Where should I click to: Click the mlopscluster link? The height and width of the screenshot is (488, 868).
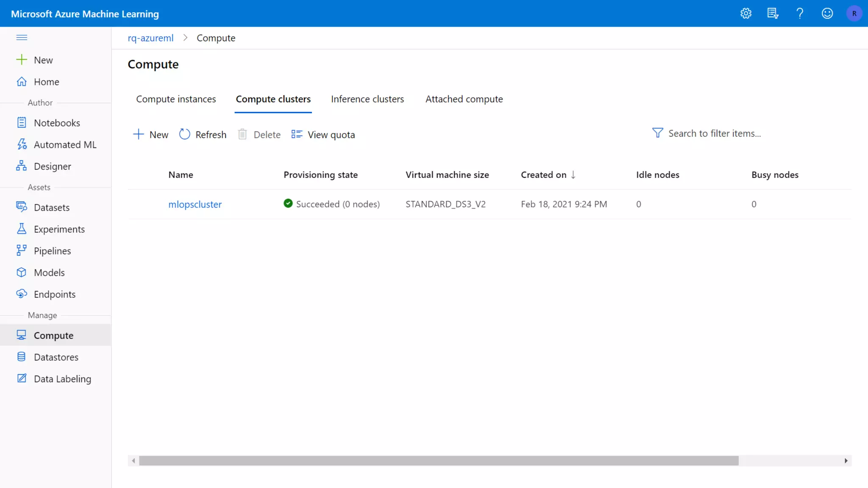click(195, 204)
